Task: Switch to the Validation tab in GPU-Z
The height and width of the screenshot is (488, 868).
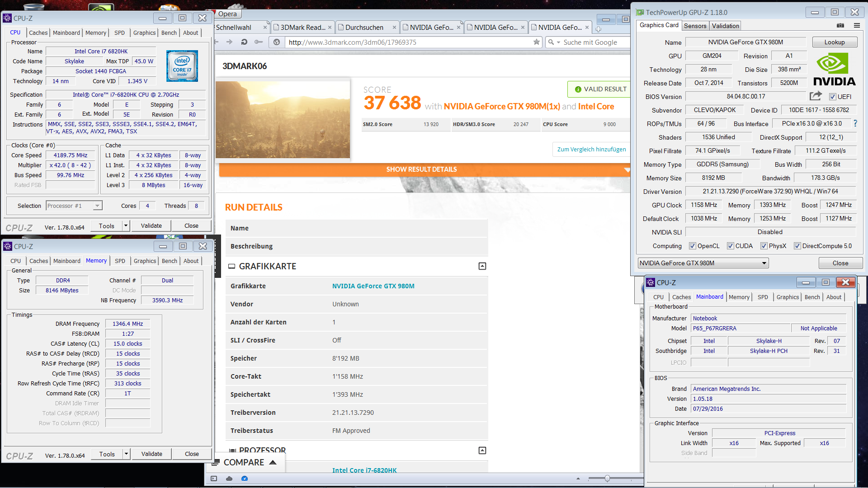Action: [725, 26]
